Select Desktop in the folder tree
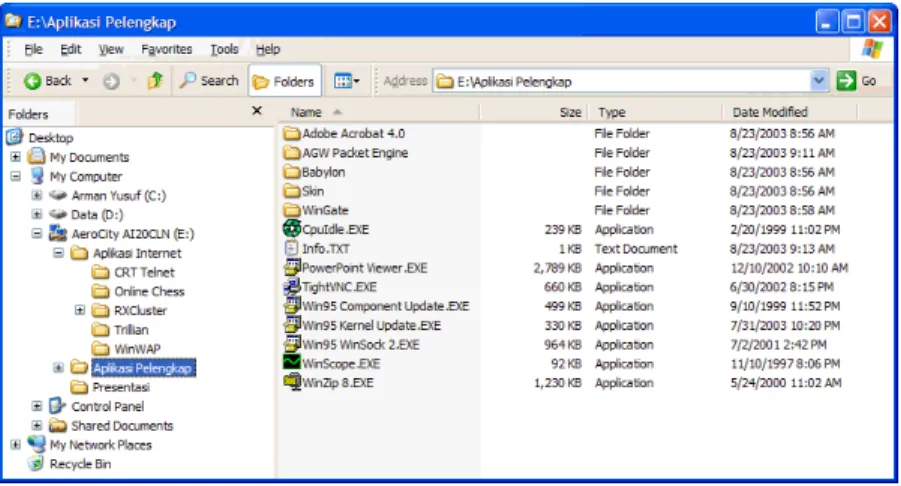 click(x=51, y=138)
